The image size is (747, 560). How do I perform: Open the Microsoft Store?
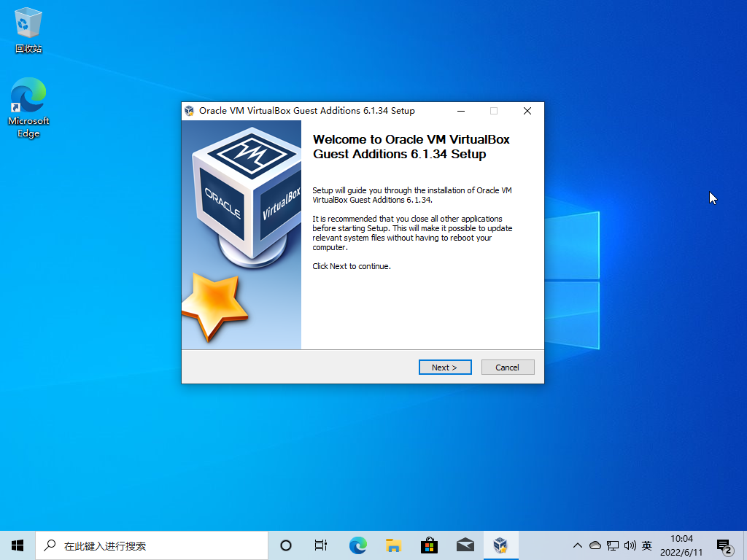tap(429, 545)
